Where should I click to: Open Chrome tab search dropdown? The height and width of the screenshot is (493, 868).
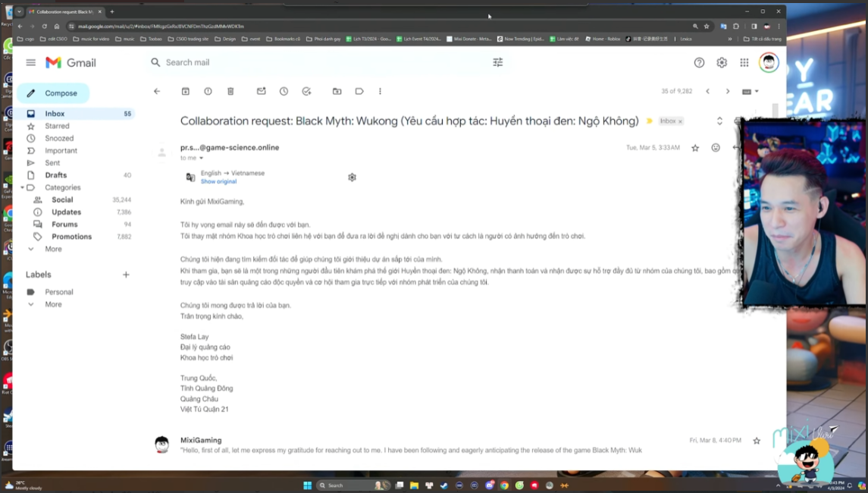[19, 11]
